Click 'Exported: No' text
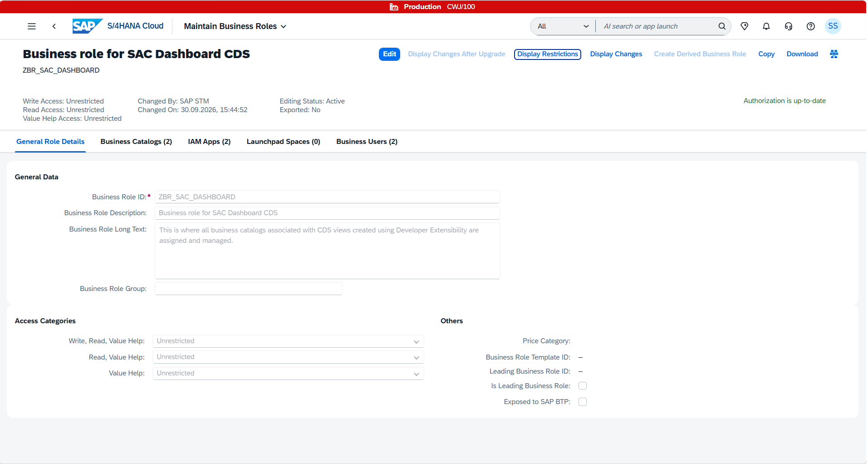This screenshot has height=464, width=868. click(300, 110)
